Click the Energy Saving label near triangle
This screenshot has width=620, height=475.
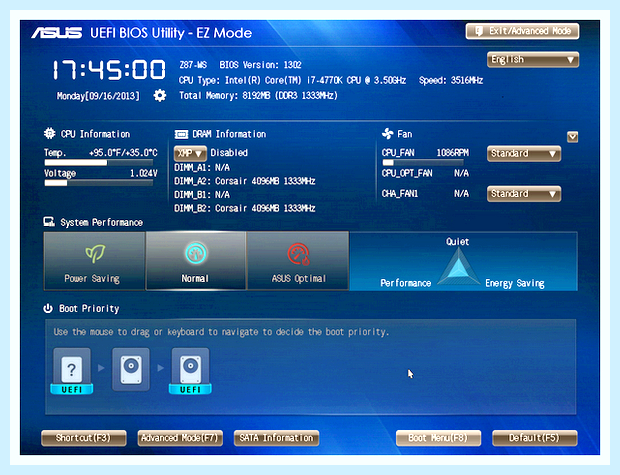(x=515, y=283)
